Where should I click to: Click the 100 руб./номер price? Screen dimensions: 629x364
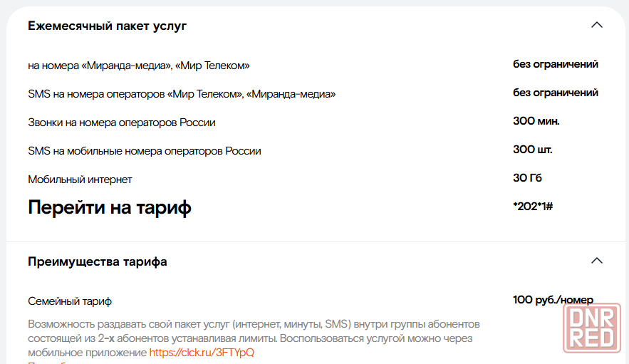pos(553,300)
